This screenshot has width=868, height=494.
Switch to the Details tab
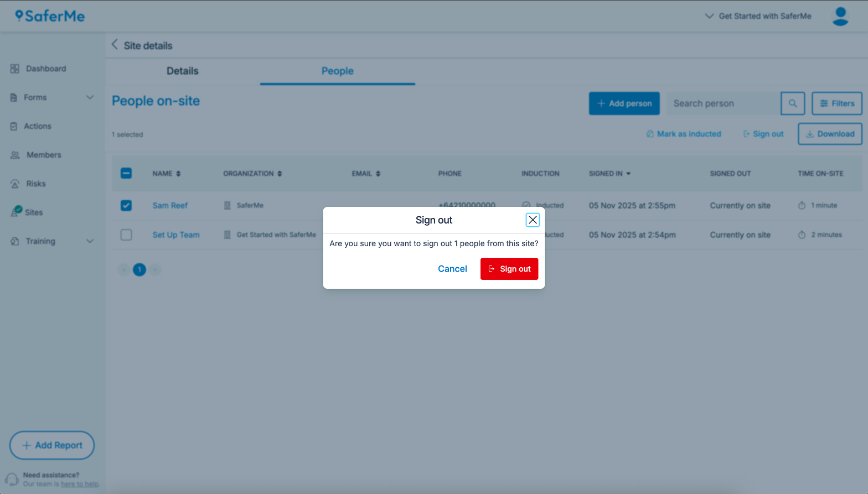[182, 71]
